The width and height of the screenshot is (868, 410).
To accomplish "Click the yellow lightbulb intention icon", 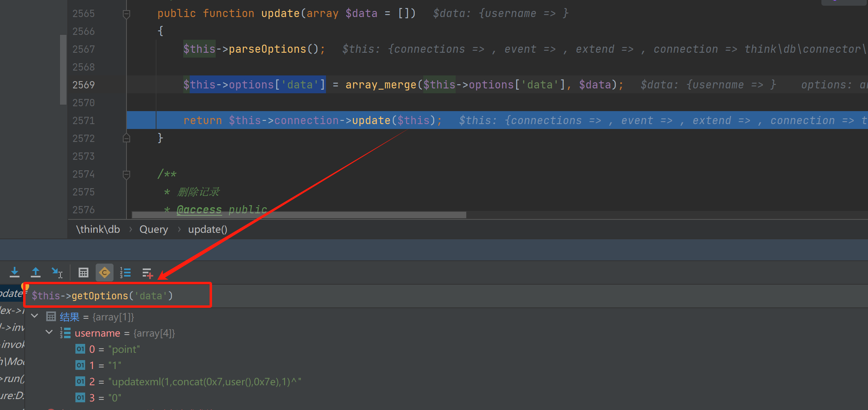I will tap(26, 287).
